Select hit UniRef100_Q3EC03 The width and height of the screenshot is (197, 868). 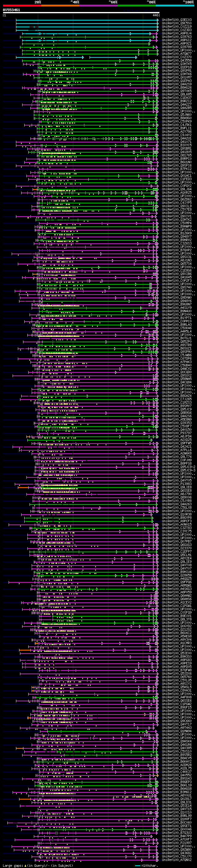(x=177, y=20)
